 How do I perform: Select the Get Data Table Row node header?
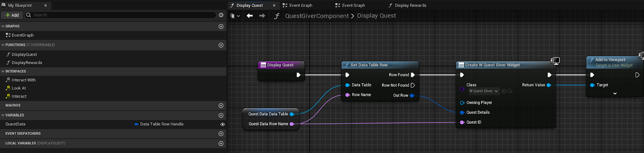click(x=380, y=65)
